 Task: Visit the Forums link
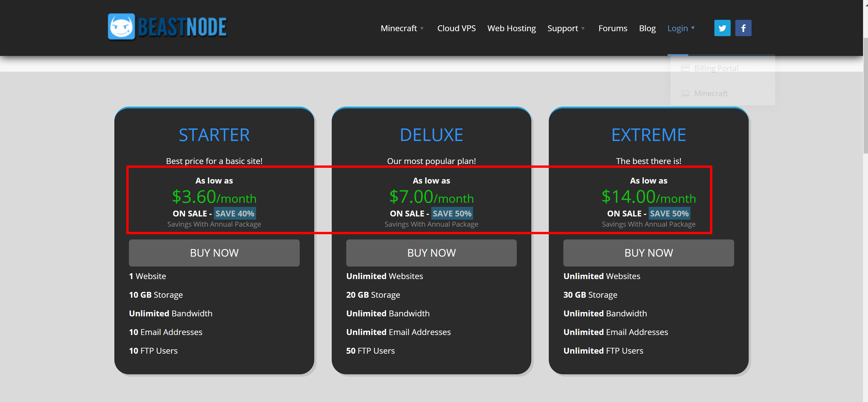[613, 28]
